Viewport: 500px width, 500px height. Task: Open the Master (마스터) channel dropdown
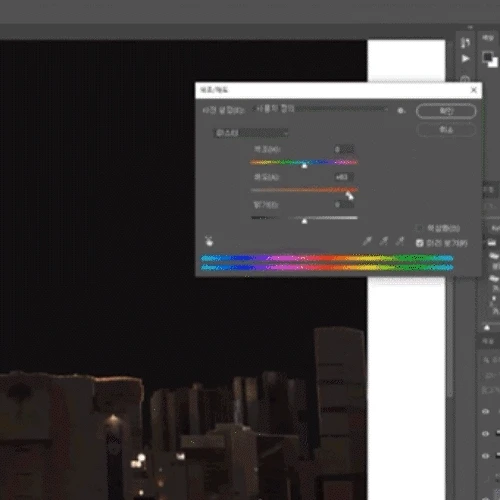click(x=250, y=133)
